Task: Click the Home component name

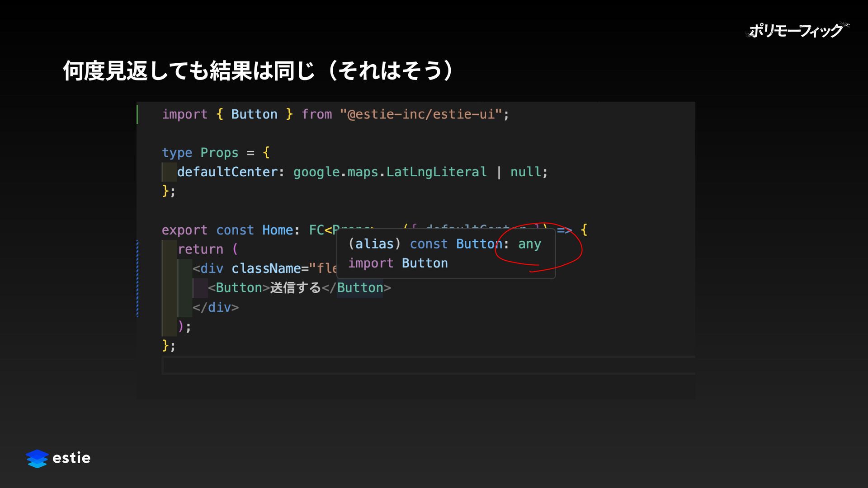Action: 278,230
